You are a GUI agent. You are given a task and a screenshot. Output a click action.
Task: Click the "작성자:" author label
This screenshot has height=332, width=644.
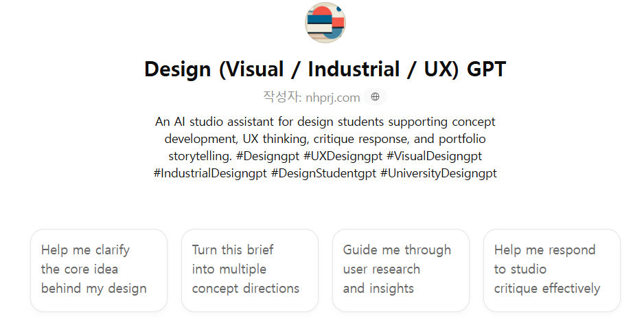282,97
